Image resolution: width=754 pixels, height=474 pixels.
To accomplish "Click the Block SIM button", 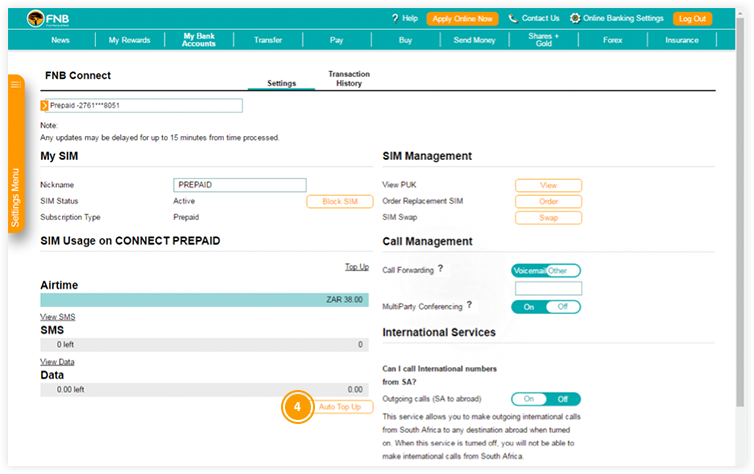I will tap(339, 201).
